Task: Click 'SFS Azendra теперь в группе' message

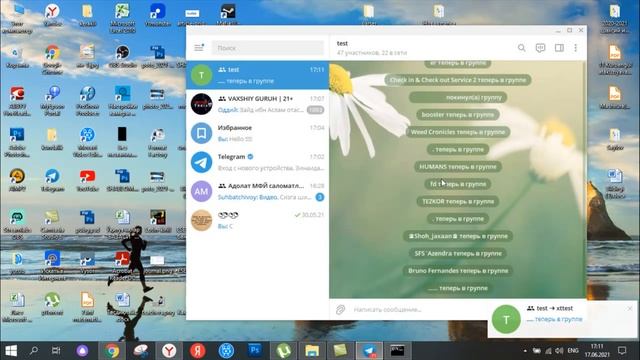Action: tap(458, 253)
